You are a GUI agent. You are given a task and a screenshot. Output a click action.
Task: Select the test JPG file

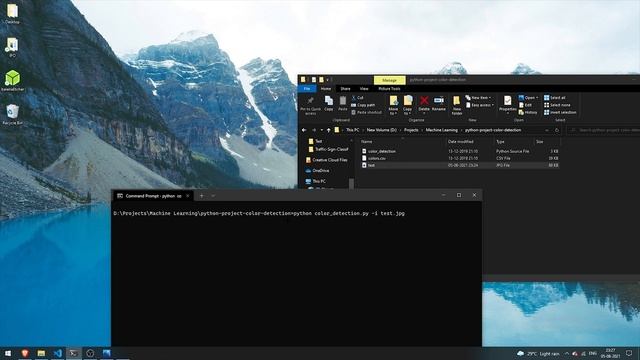pyautogui.click(x=460, y=165)
